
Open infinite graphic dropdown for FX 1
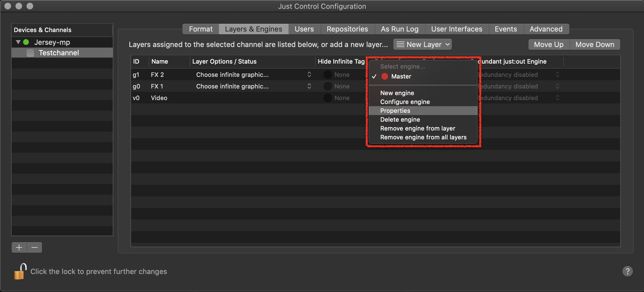254,86
